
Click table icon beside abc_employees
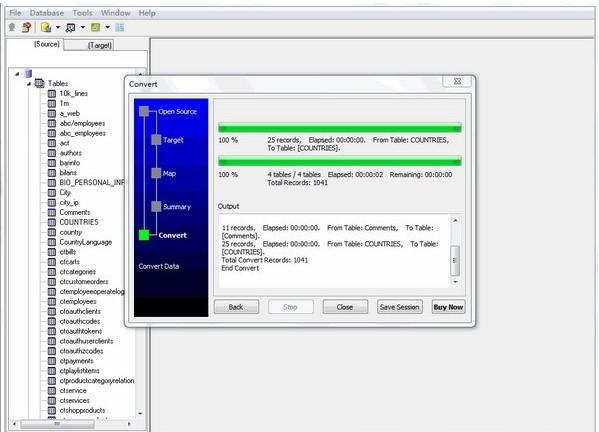[x=52, y=133]
